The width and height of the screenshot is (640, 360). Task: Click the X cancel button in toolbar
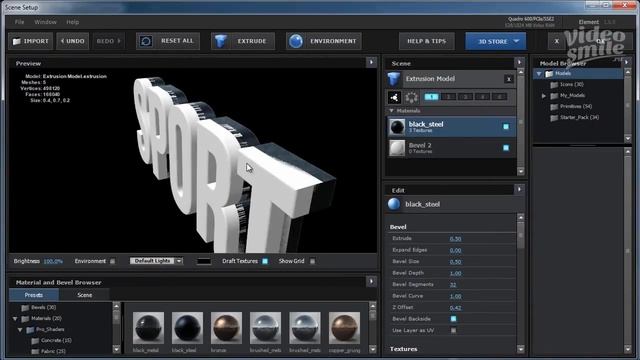pos(557,41)
